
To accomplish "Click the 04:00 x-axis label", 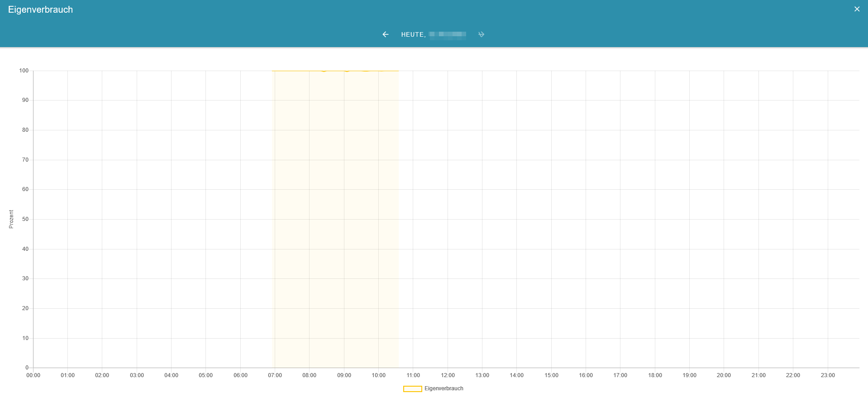I will tap(171, 375).
